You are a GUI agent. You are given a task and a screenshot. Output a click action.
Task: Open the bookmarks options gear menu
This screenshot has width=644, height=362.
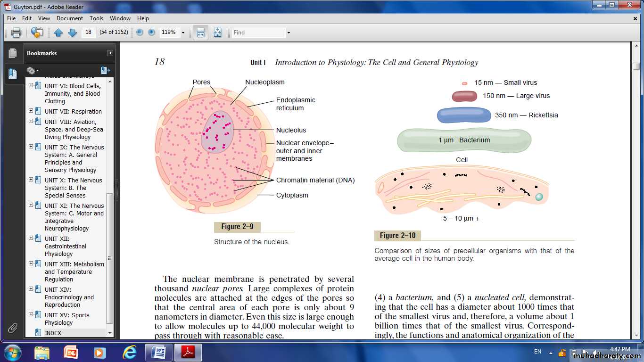coord(32,70)
